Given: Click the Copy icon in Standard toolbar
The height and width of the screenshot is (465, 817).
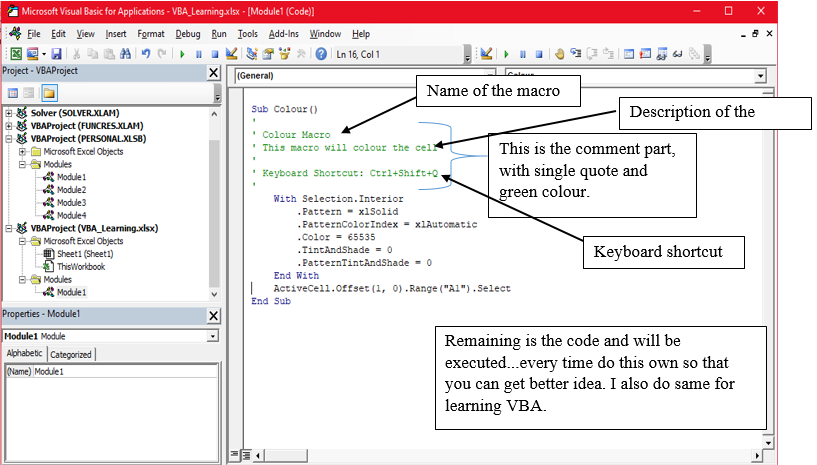Looking at the screenshot, I should (93, 54).
